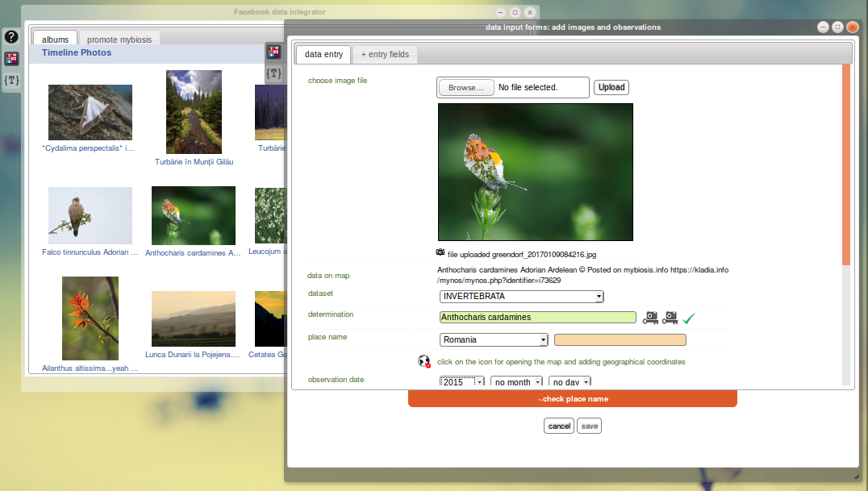Expand the Romania place name dropdown
Viewport: 868px width, 491px height.
494,340
